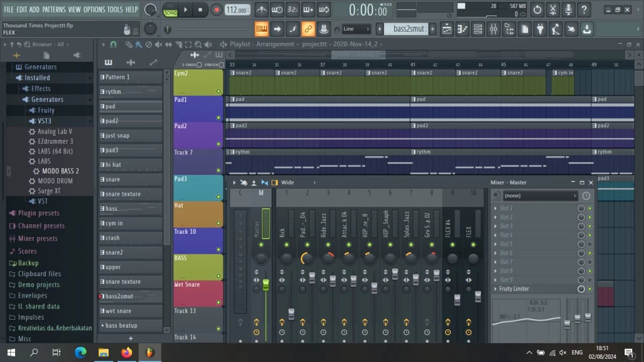Expand Fruity Limiter slot arrow
This screenshot has width=644, height=362.
point(495,289)
